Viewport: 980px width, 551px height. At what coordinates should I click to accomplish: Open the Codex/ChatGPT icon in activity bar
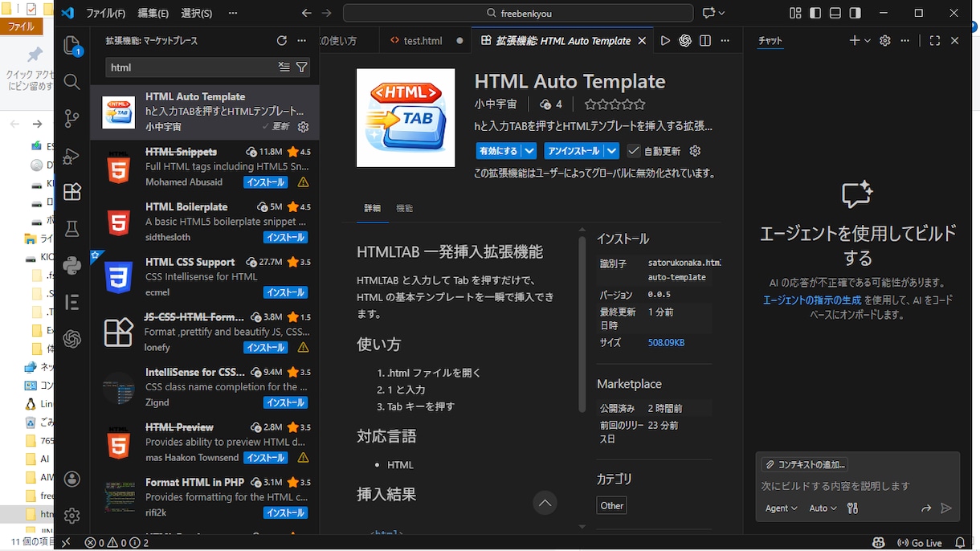(x=71, y=339)
